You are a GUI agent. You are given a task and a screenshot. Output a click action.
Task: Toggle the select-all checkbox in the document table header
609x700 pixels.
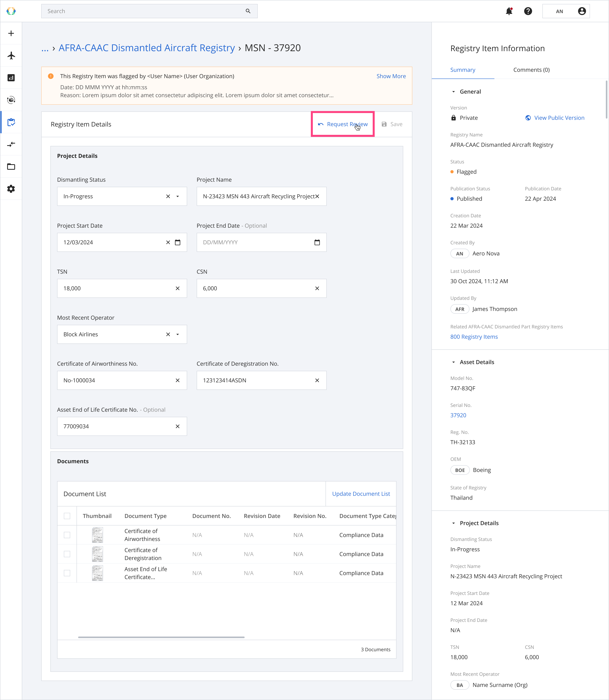(x=67, y=516)
